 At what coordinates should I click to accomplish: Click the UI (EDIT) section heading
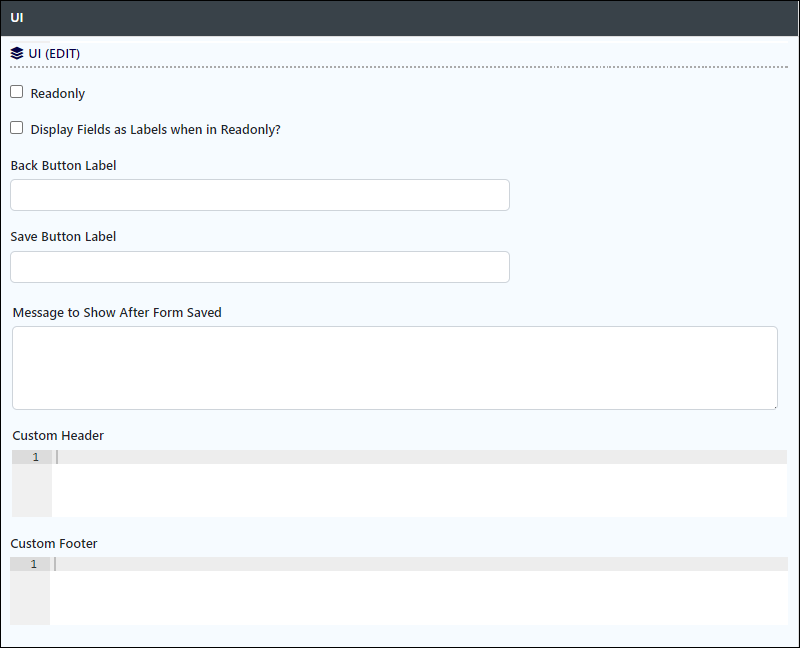(x=54, y=54)
